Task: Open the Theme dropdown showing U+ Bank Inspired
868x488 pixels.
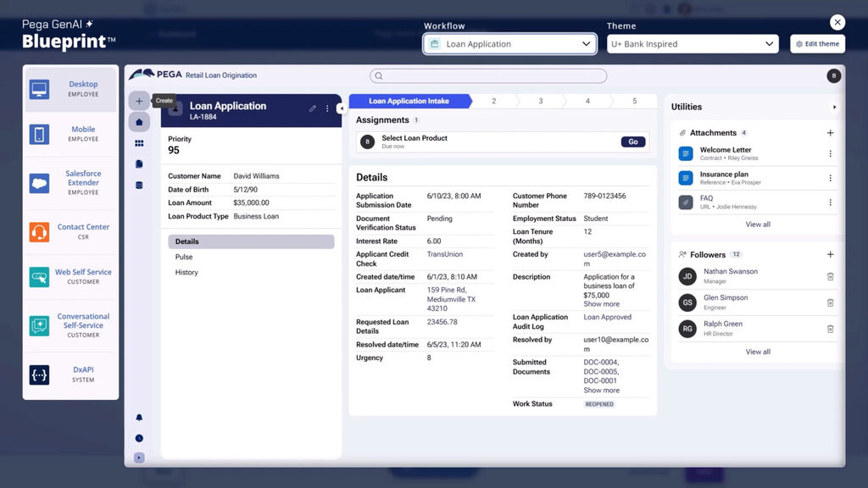Action: (x=692, y=44)
